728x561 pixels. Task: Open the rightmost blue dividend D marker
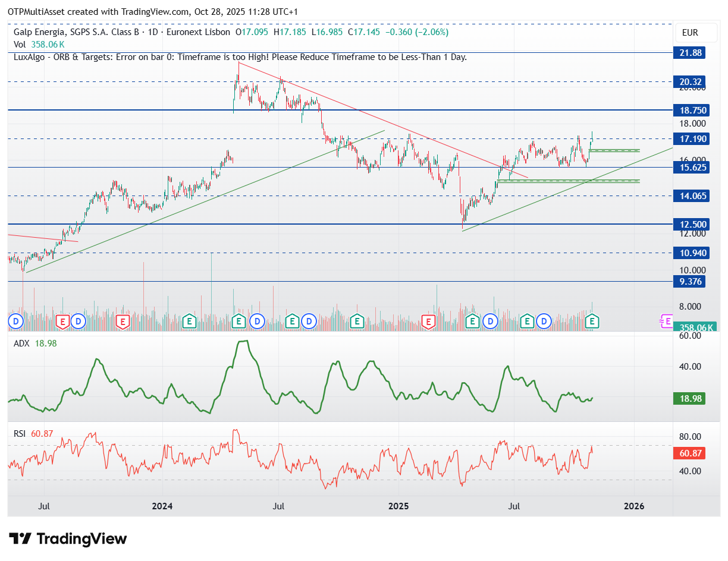(544, 322)
